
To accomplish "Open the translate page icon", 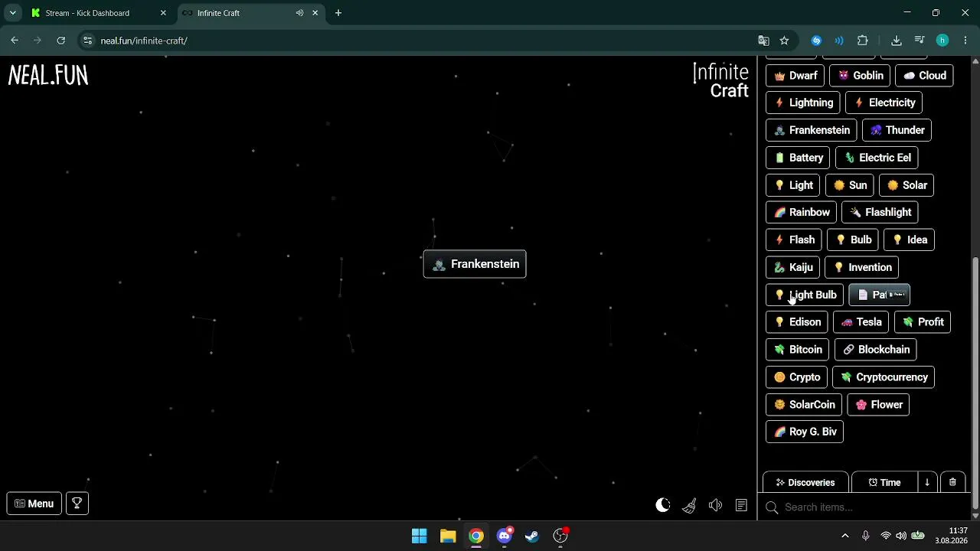I will click(x=763, y=41).
